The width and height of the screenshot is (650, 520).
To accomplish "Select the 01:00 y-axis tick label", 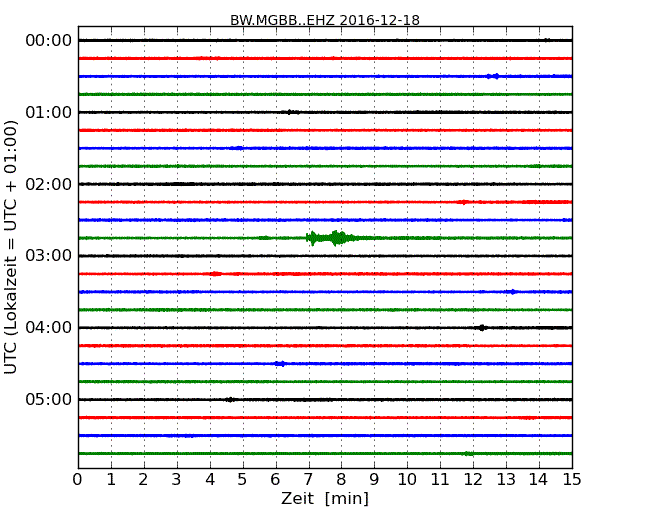I will click(49, 112).
